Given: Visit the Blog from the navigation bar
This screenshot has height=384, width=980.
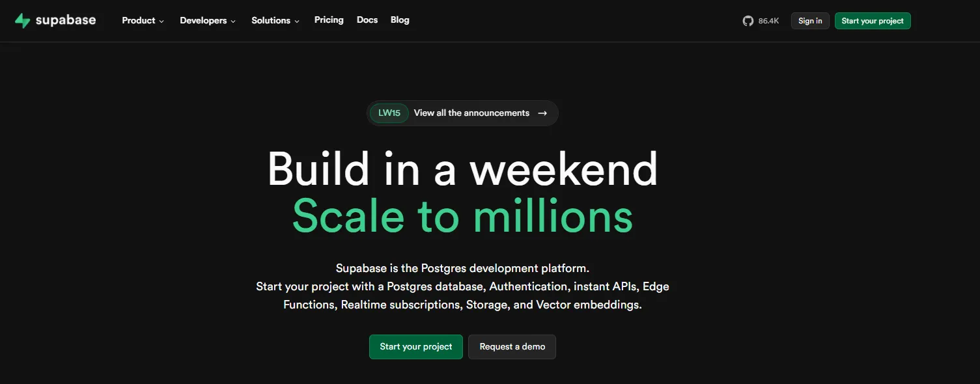Looking at the screenshot, I should click(x=400, y=20).
